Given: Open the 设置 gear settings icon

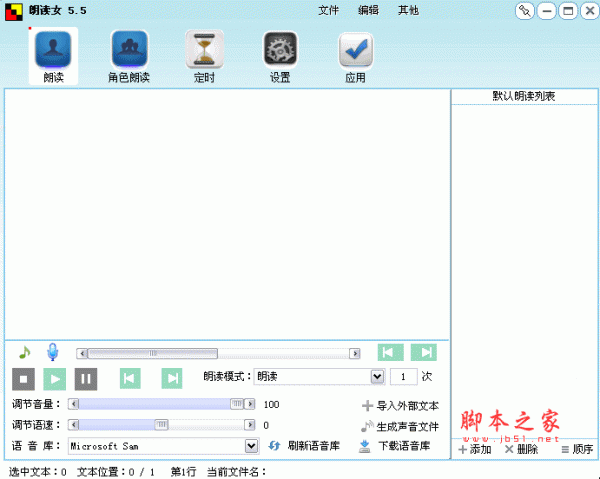Looking at the screenshot, I should click(x=280, y=50).
